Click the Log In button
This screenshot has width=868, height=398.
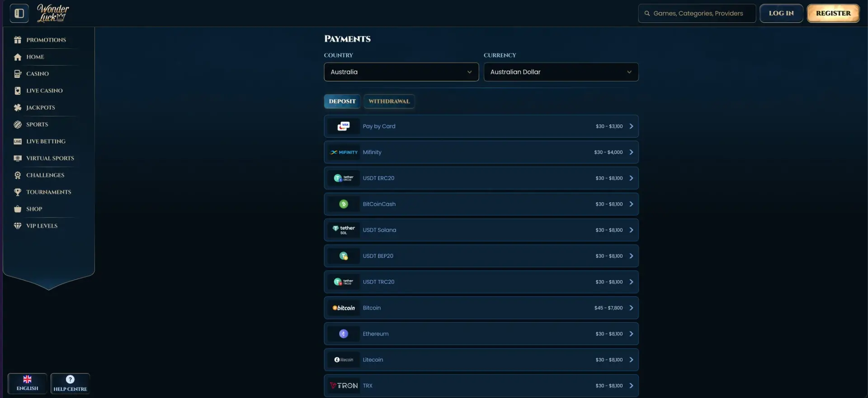(781, 13)
